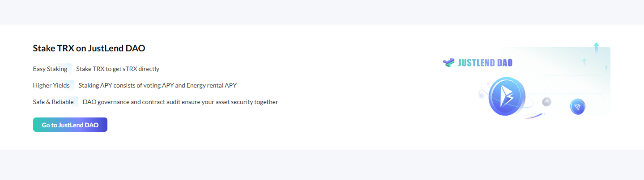Click text 'Stake TRX to get sTRX directly'
The height and width of the screenshot is (180, 644).
pyautogui.click(x=118, y=69)
